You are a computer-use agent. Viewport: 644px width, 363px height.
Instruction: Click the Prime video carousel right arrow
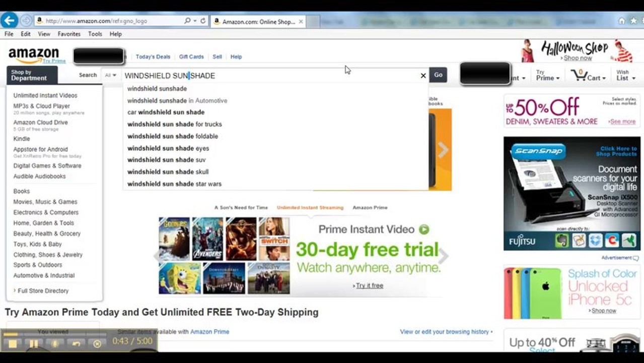click(x=443, y=256)
